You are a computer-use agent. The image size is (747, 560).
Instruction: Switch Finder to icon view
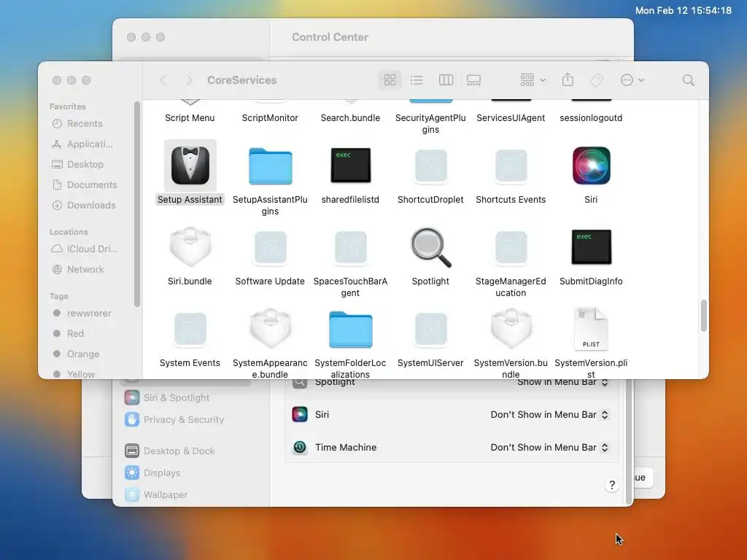[x=390, y=80]
